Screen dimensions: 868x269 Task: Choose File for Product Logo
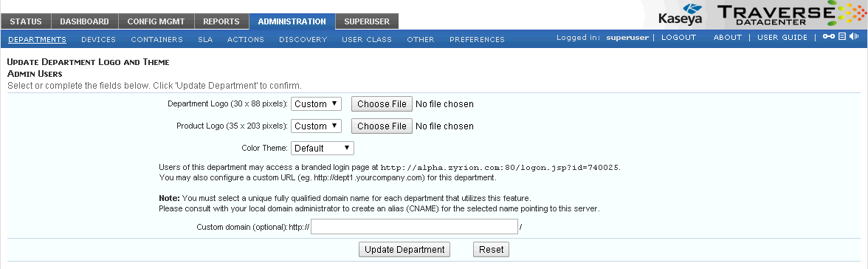[382, 126]
